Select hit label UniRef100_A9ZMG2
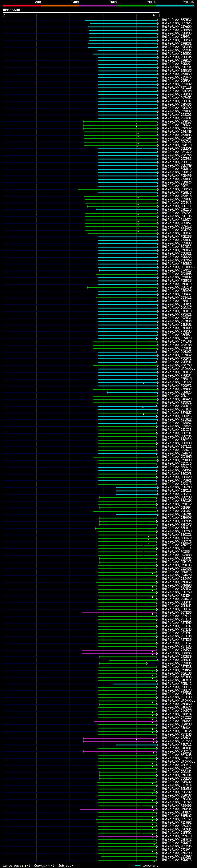Image resolution: width=197 pixels, height=868 pixels. (x=177, y=355)
